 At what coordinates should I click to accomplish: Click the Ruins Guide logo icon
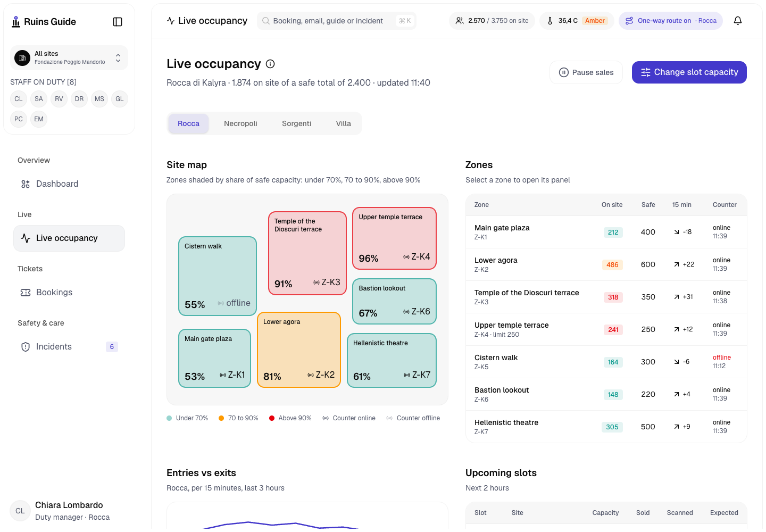pyautogui.click(x=16, y=22)
